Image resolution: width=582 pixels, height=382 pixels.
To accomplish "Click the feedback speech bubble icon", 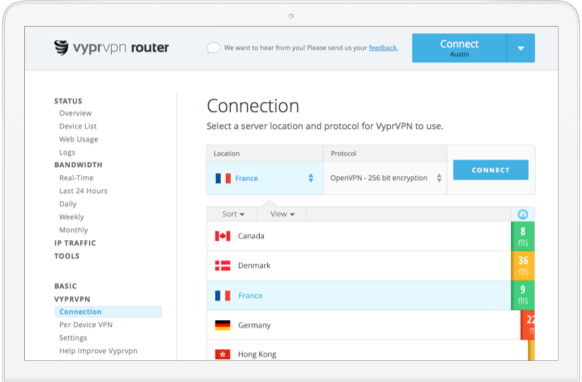I will tap(213, 48).
